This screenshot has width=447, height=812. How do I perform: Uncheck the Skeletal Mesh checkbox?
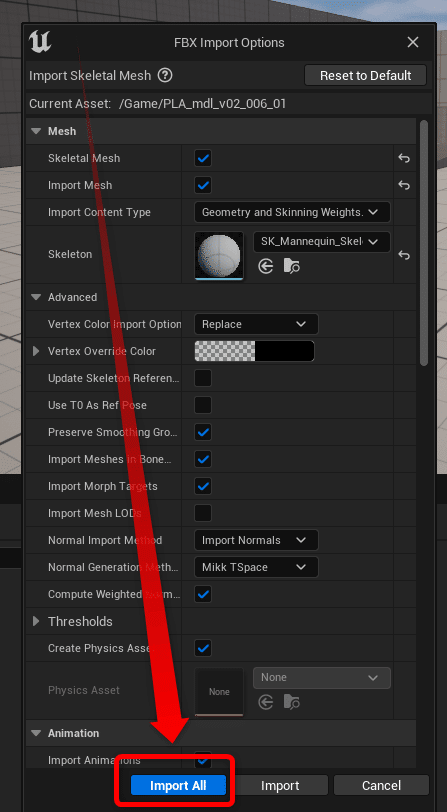pos(203,158)
